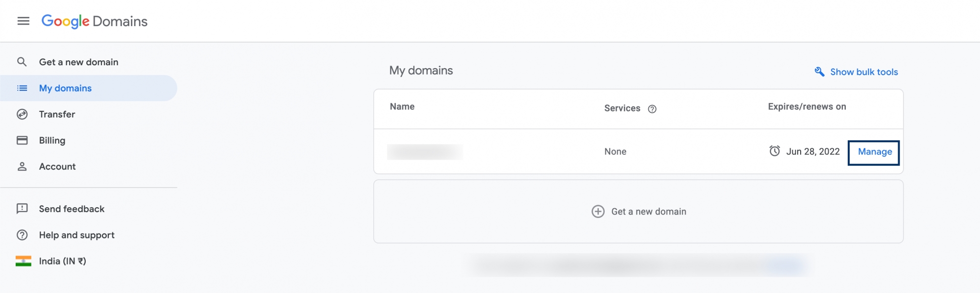Screen dimensions: 980x293
Task: Click the Services help question mark icon
Action: pyautogui.click(x=652, y=109)
